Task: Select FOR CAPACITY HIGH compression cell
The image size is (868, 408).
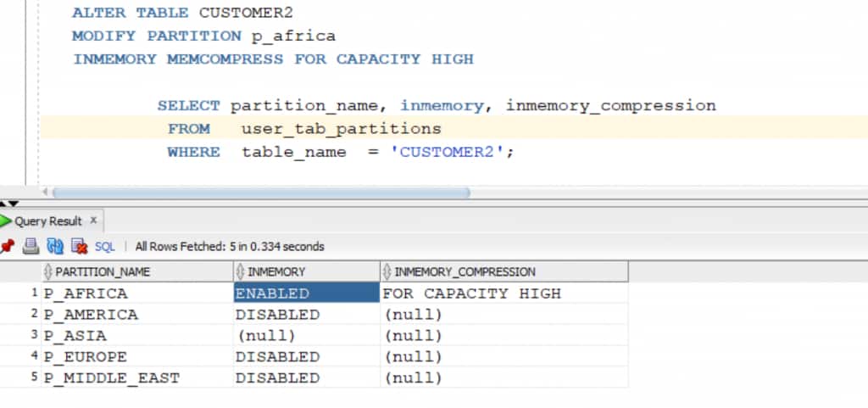Action: click(504, 293)
